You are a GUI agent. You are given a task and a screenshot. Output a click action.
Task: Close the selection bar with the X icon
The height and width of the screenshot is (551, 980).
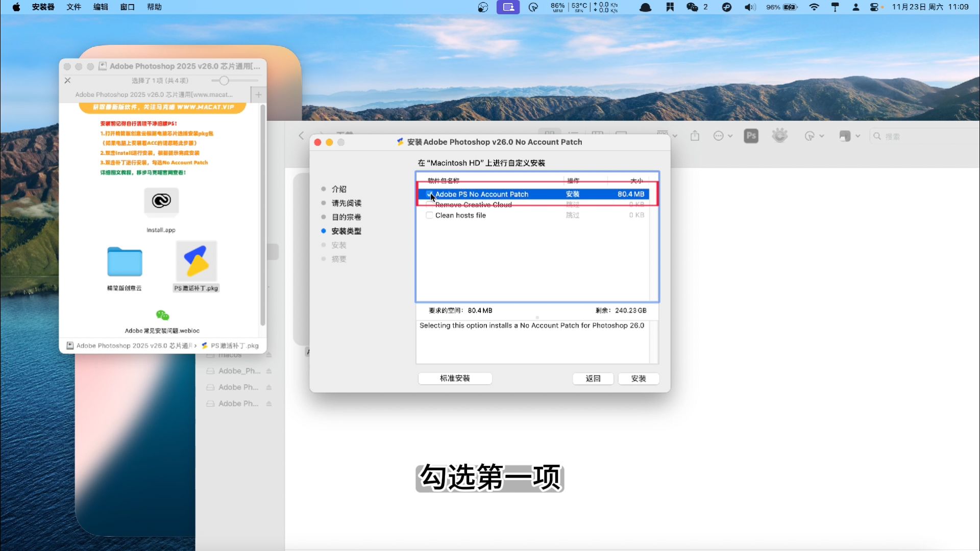coord(67,81)
